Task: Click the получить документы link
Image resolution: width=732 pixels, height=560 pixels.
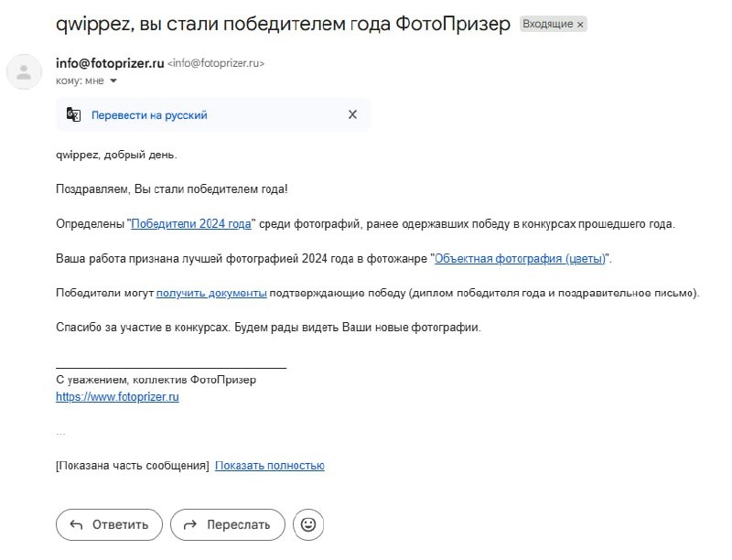Action: [x=211, y=293]
